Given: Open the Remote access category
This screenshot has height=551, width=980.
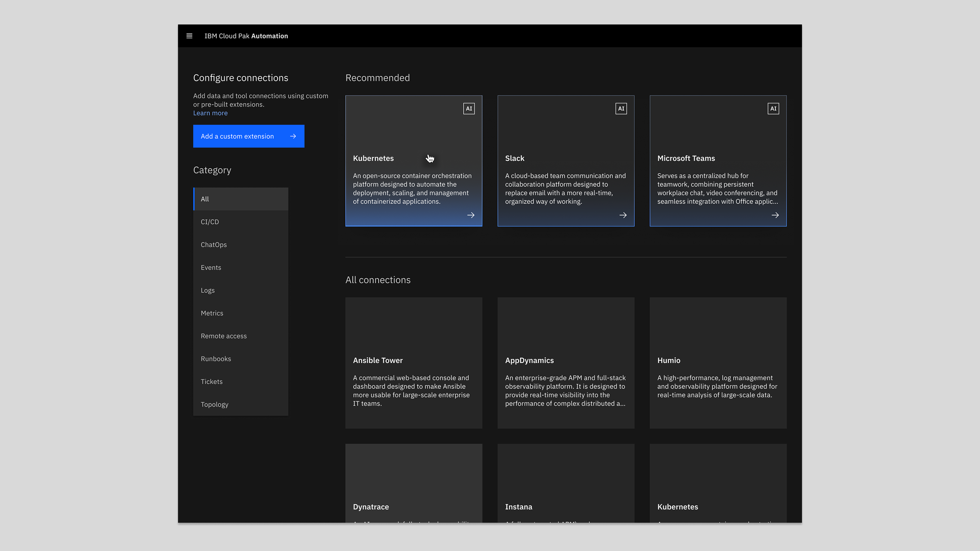Looking at the screenshot, I should click(x=241, y=336).
